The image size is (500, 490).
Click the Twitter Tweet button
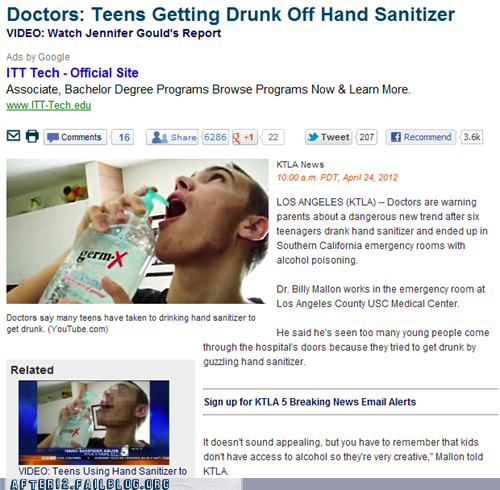328,137
